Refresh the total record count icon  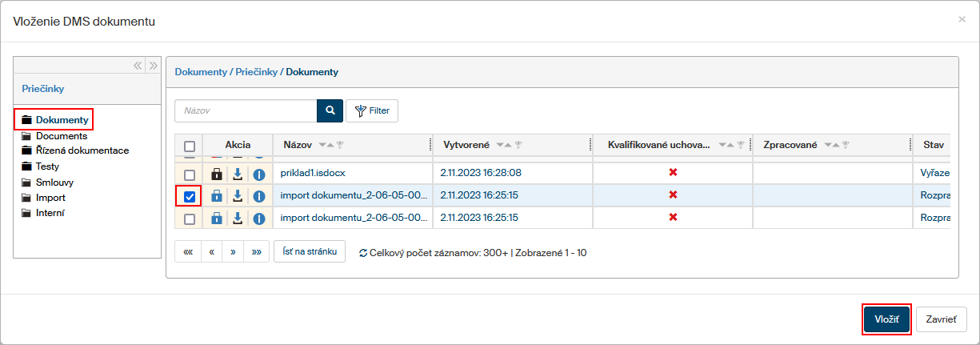(363, 253)
